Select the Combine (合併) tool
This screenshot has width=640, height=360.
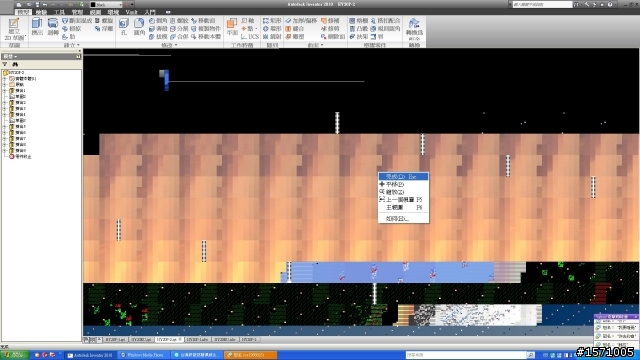point(179,36)
